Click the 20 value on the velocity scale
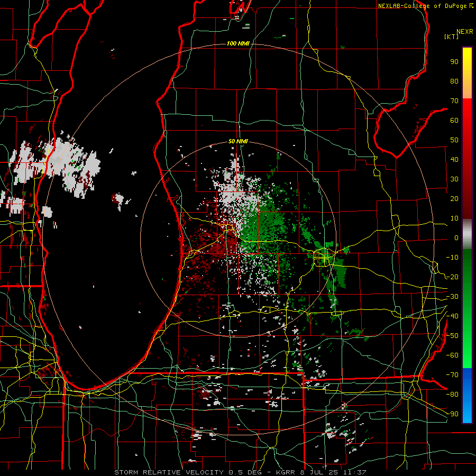 454,199
